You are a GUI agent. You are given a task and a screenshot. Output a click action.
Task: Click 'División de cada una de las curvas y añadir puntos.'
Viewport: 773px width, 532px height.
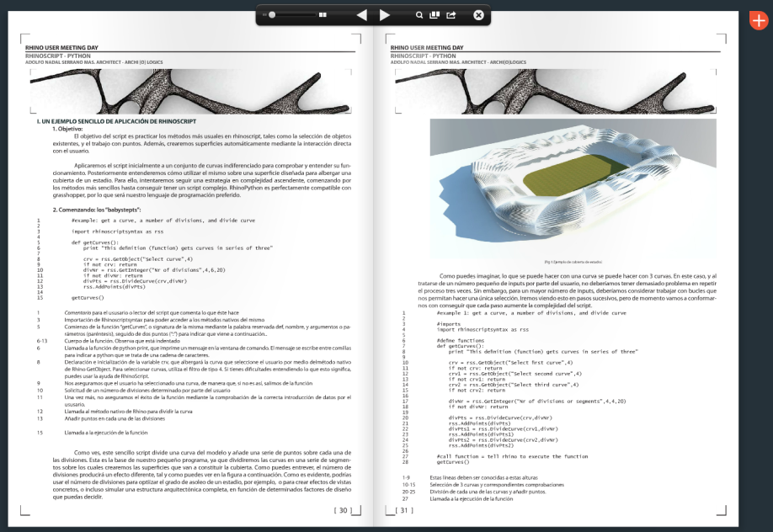488,492
